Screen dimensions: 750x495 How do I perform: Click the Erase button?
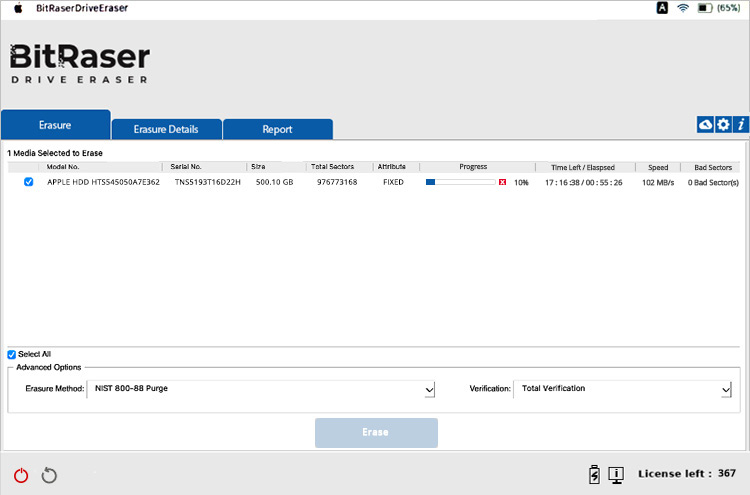[376, 433]
